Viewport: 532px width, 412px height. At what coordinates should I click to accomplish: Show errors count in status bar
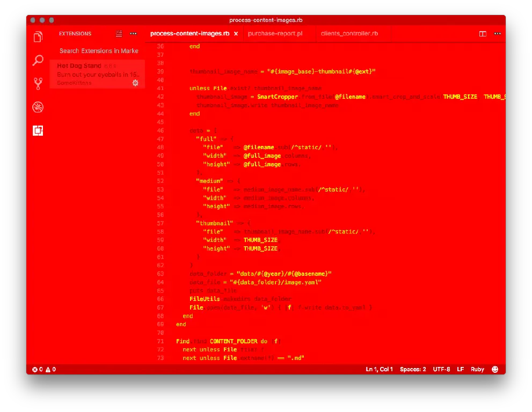38,369
